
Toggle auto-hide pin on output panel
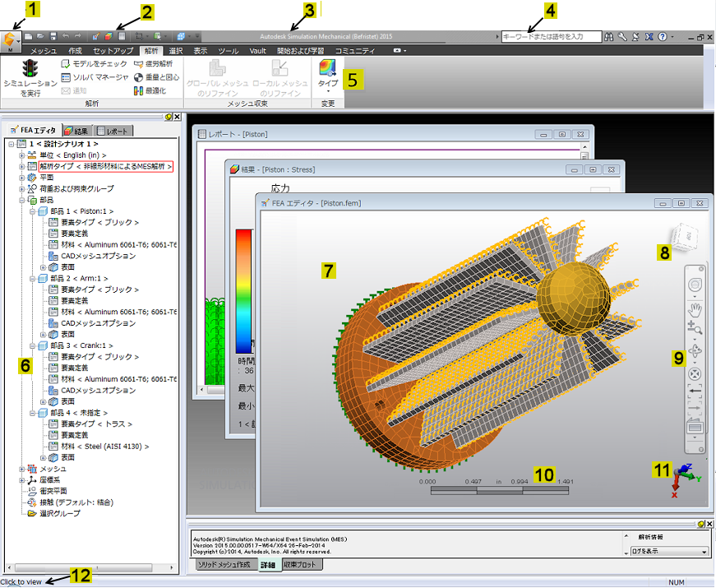701,524
